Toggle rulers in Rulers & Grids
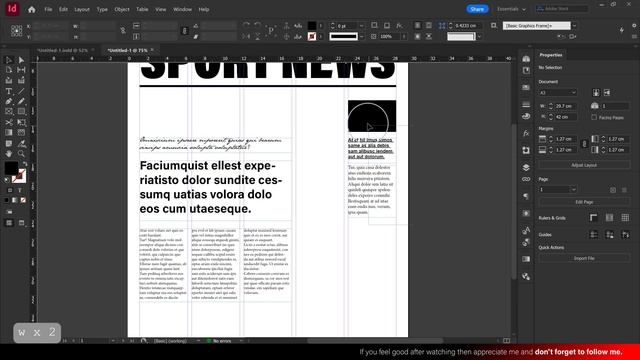 (x=593, y=218)
